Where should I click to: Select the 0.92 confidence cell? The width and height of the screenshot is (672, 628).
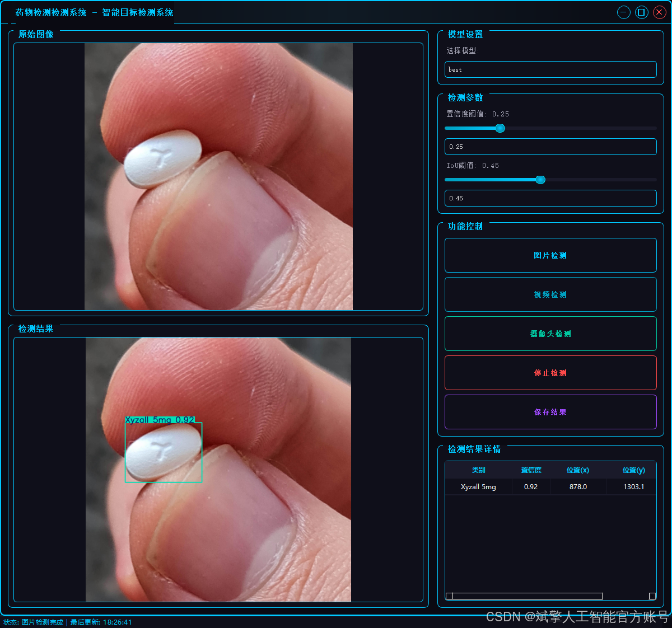(x=531, y=487)
